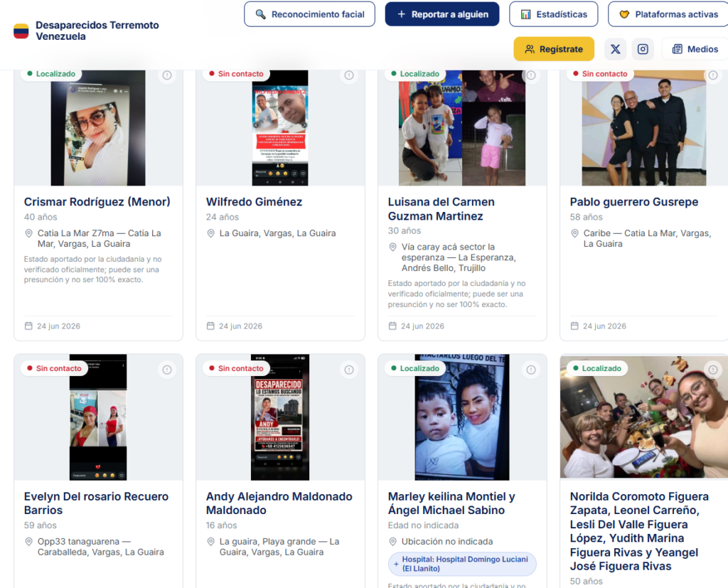Click Localizado badge on Luisana del Carmen card

(x=415, y=74)
